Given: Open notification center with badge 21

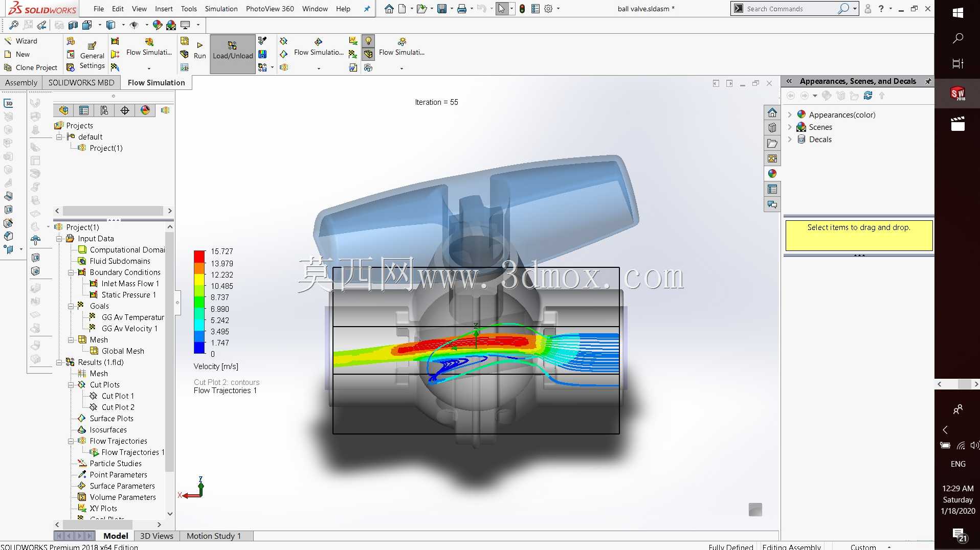Looking at the screenshot, I should 959,535.
